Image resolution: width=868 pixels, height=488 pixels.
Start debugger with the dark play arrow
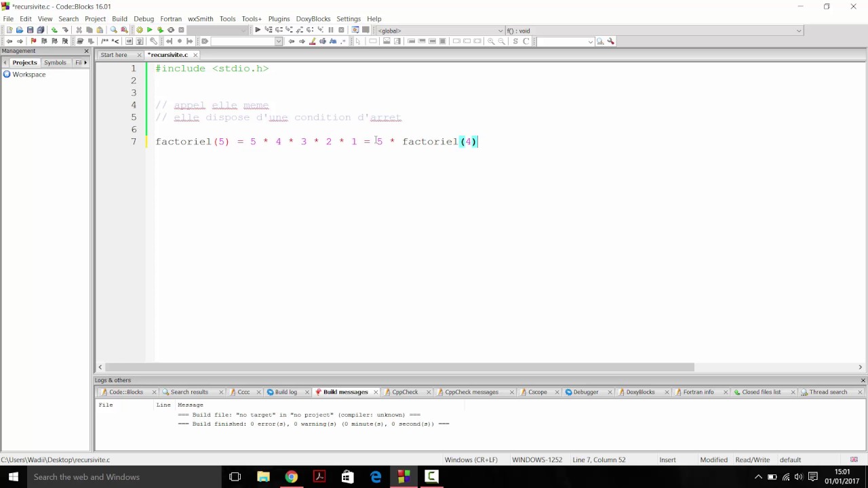point(258,30)
